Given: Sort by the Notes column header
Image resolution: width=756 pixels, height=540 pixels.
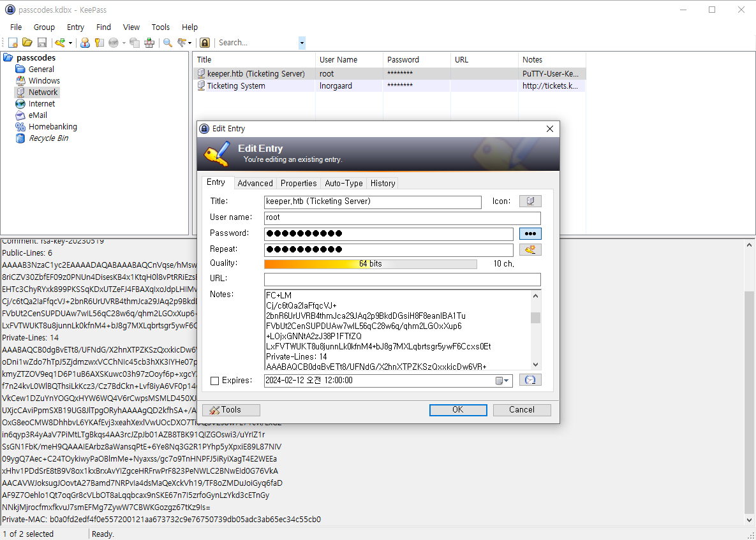Looking at the screenshot, I should (x=552, y=60).
